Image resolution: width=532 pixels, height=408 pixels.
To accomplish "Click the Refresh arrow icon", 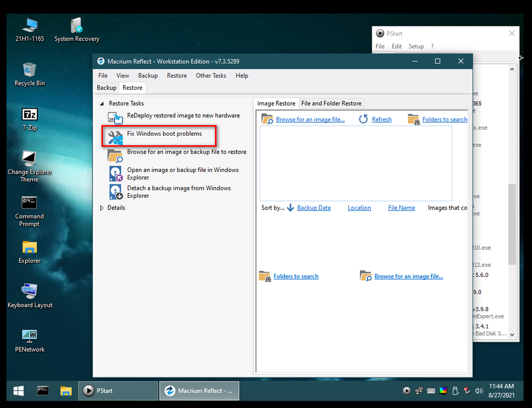I will coord(364,119).
